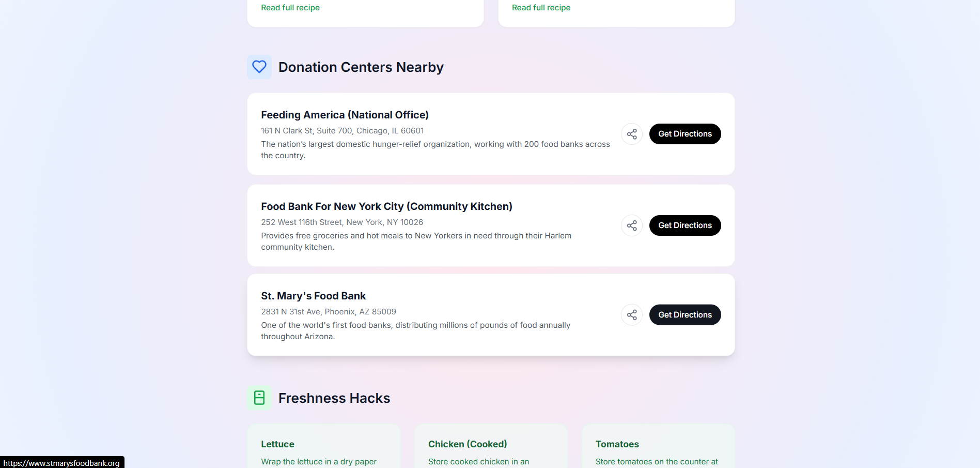Get directions to Feeding America
The width and height of the screenshot is (980, 468).
pos(685,133)
